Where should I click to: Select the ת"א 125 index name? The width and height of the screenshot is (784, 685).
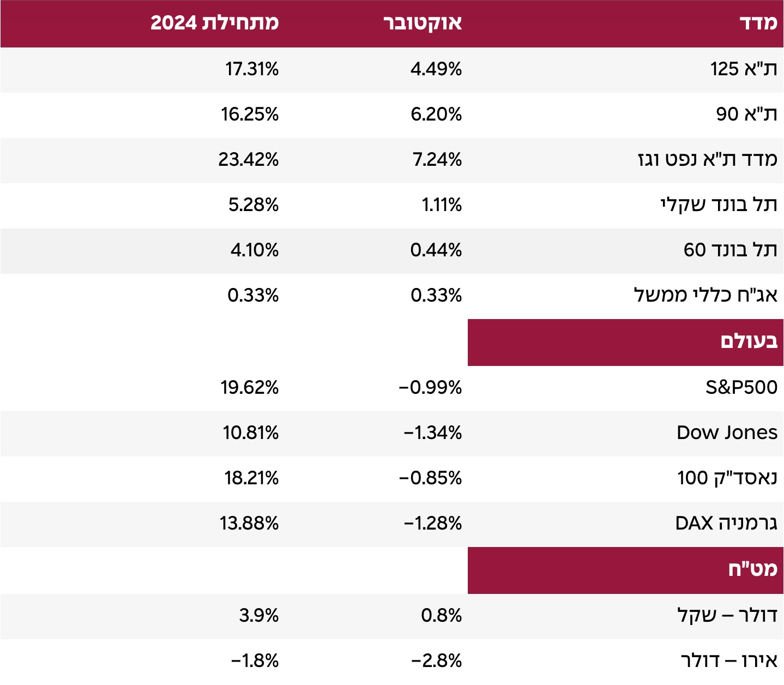(743, 69)
